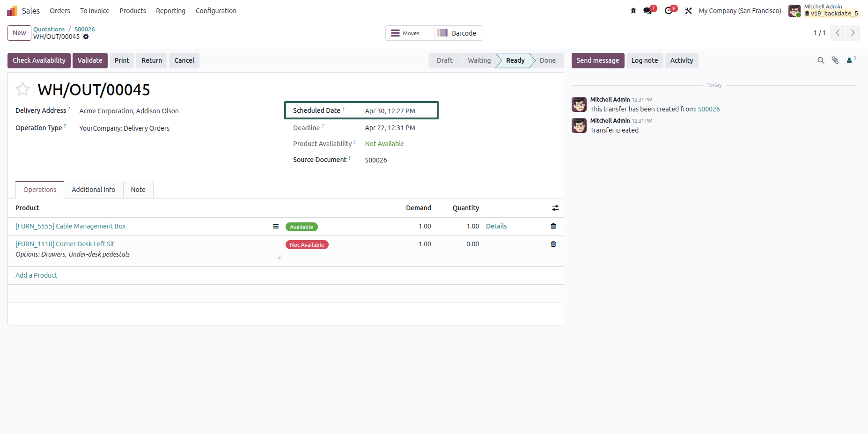Search chatter messages magnifier icon
Image resolution: width=868 pixels, height=434 pixels.
[821, 60]
